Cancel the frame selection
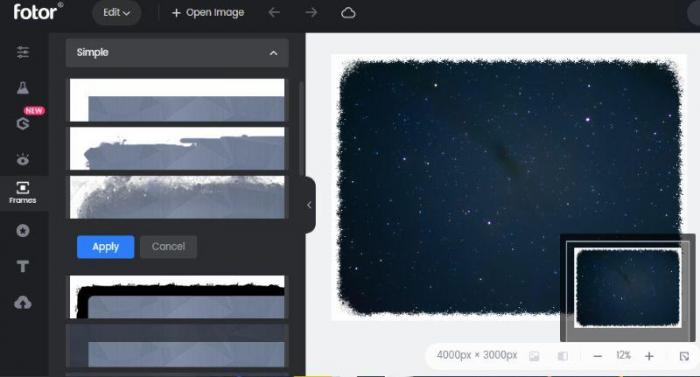The height and width of the screenshot is (377, 700). click(168, 247)
